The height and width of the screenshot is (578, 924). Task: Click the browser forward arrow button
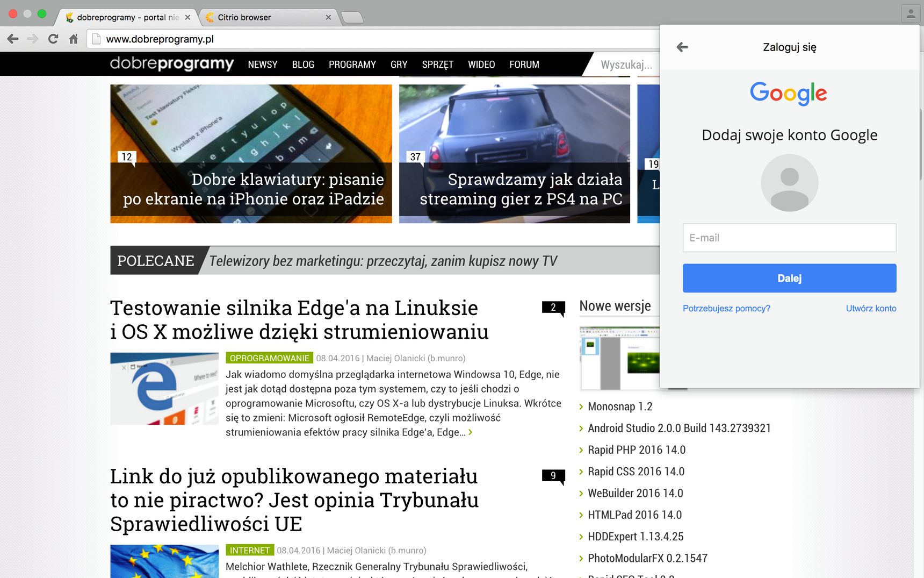click(x=33, y=39)
